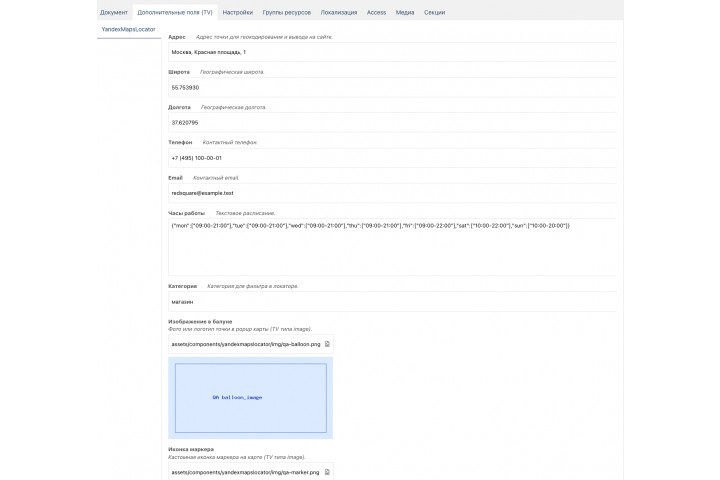Click the Адрес input field
Image resolution: width=720 pixels, height=480 pixels.
coord(392,52)
